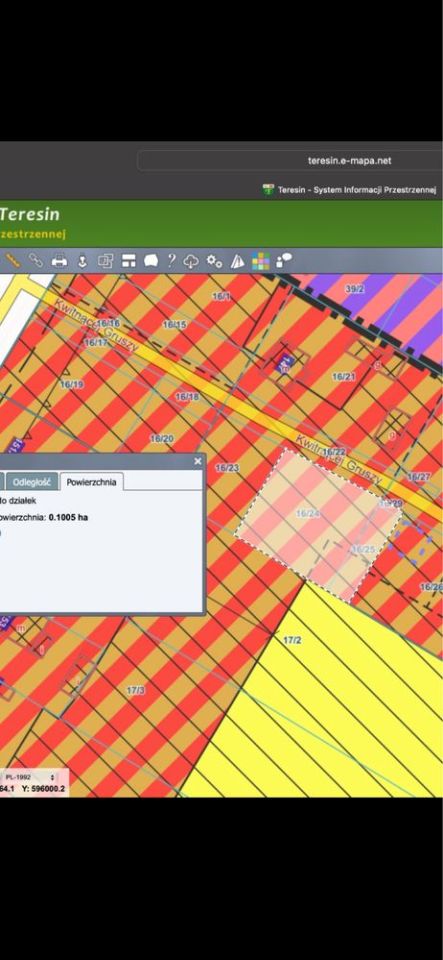Open the question mark help icon
Viewport: 443px width, 960px height.
pyautogui.click(x=172, y=261)
